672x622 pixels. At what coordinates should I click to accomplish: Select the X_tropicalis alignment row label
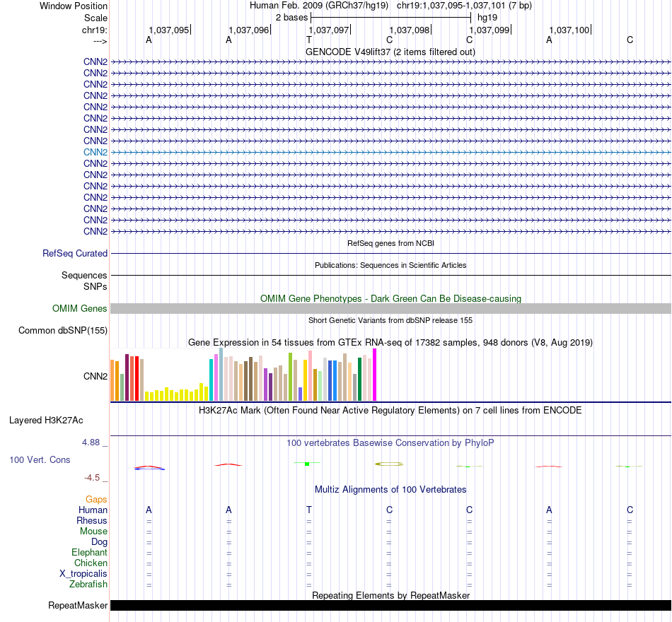[x=83, y=574]
